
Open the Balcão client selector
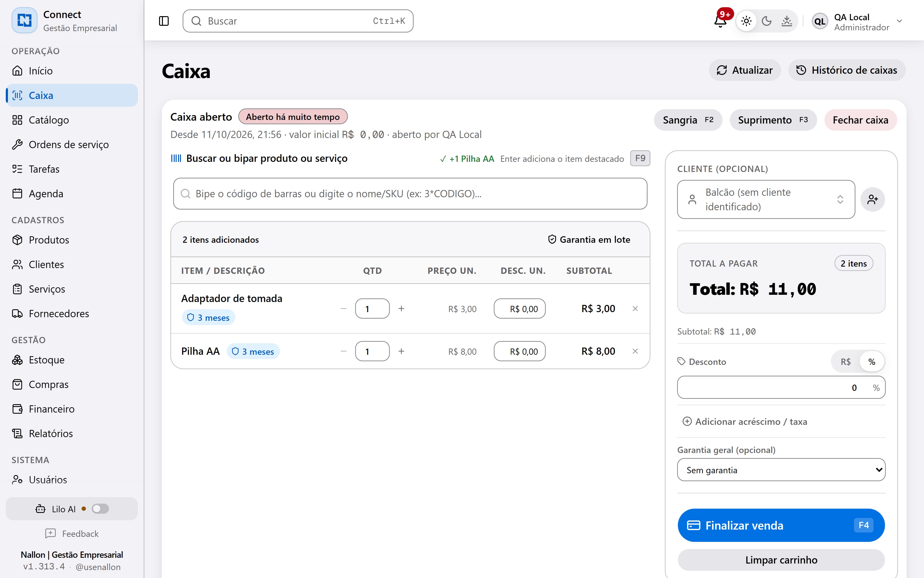pyautogui.click(x=766, y=199)
